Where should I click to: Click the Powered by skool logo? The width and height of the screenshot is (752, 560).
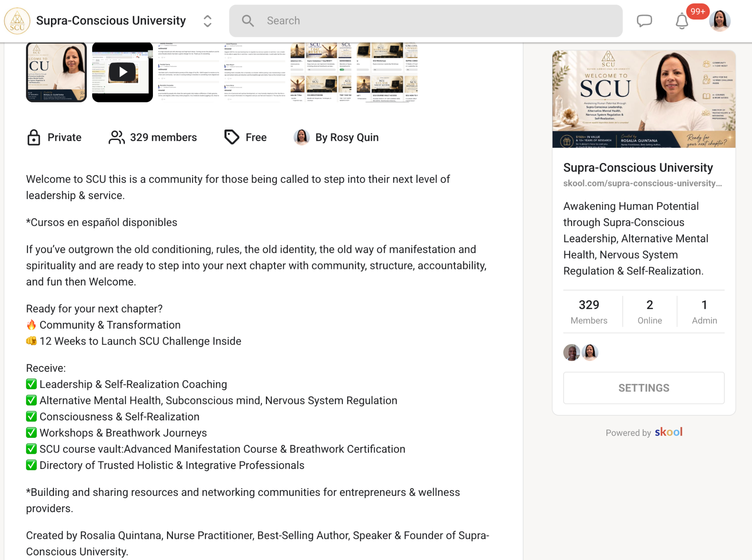[668, 432]
